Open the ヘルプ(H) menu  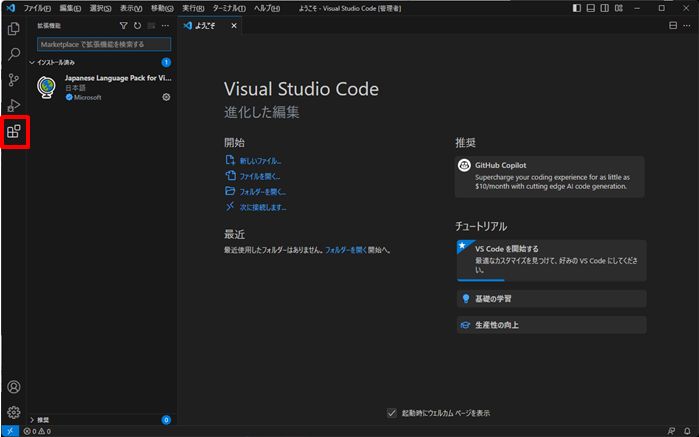[x=267, y=8]
